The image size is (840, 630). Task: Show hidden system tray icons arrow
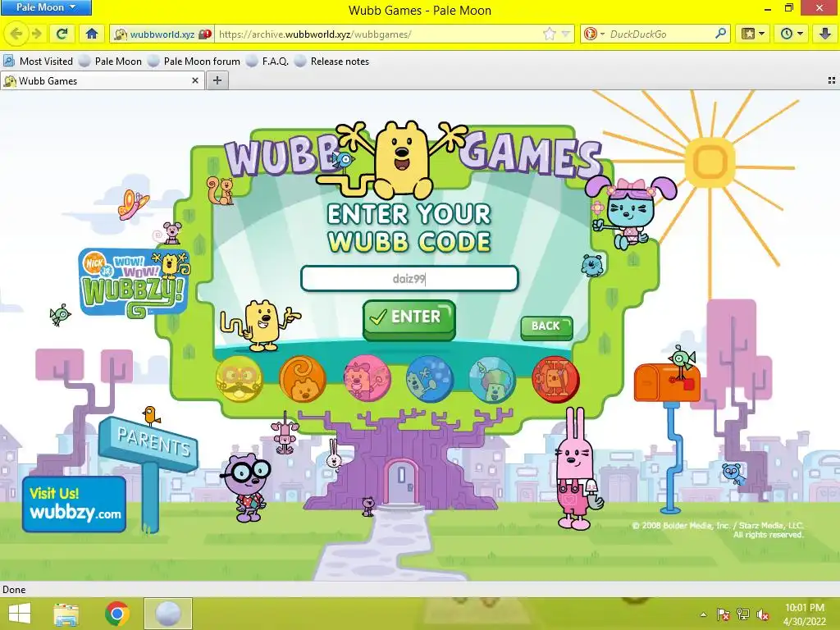pyautogui.click(x=703, y=614)
